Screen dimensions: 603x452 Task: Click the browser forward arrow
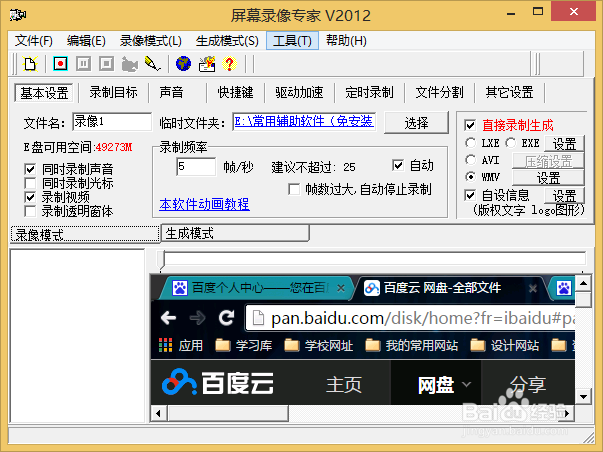coord(197,318)
